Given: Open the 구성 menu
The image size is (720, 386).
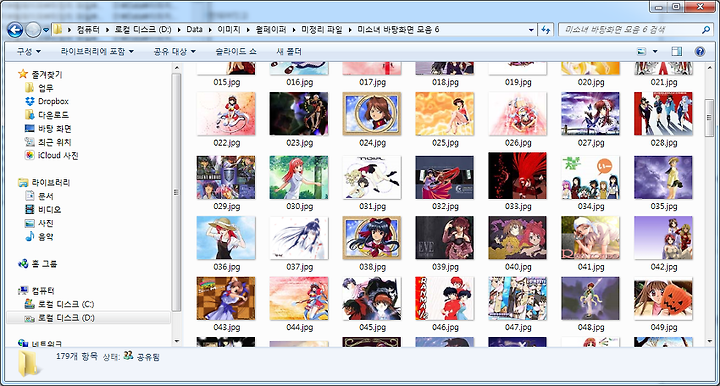Looking at the screenshot, I should point(28,51).
